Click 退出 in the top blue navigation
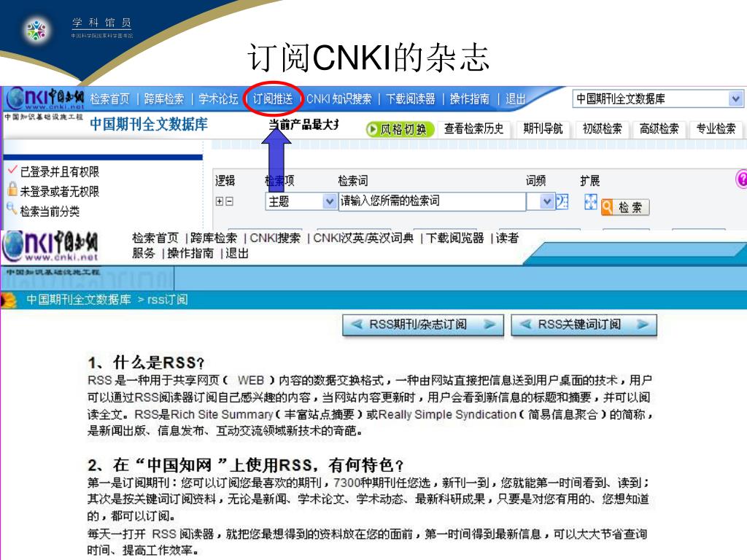Screen dimensions: 747x560 point(515,99)
